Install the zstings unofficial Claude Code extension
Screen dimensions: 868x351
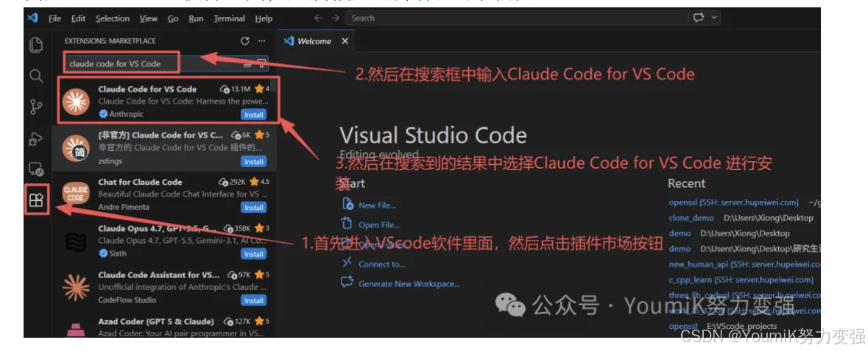point(253,162)
